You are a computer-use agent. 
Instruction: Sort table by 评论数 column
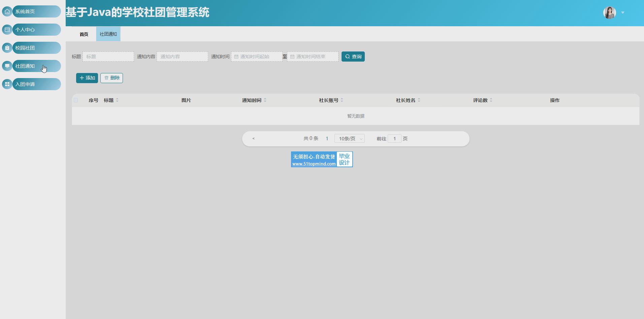(491, 100)
